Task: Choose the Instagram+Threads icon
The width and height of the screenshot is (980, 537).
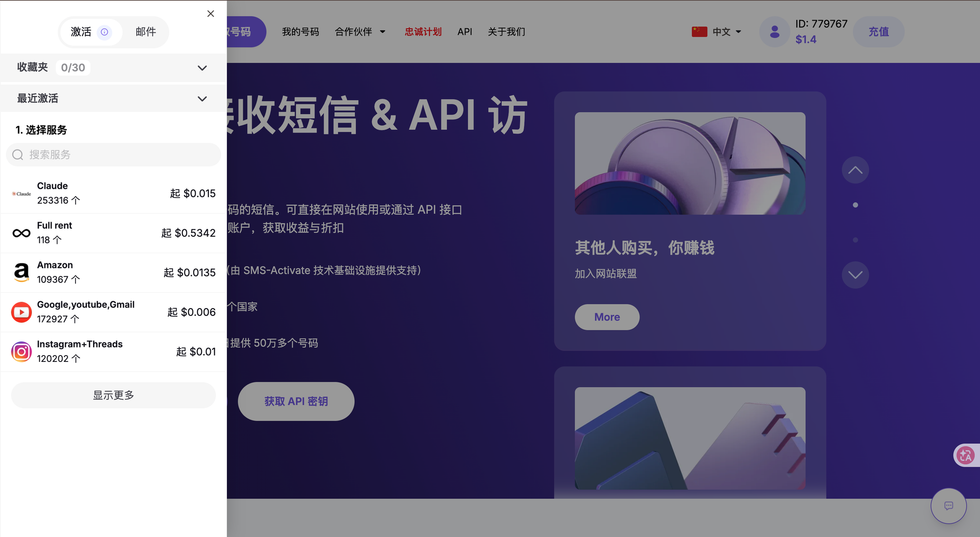Action: click(22, 352)
